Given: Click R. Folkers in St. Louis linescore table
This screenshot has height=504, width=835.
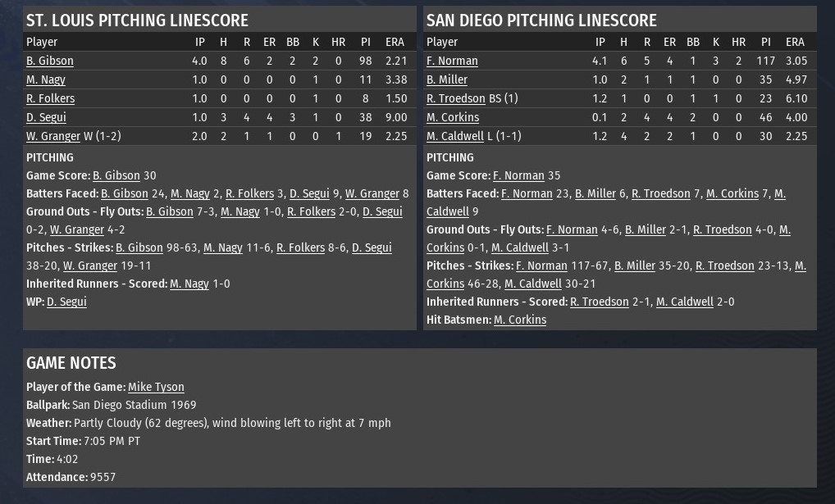Looking at the screenshot, I should 50,98.
